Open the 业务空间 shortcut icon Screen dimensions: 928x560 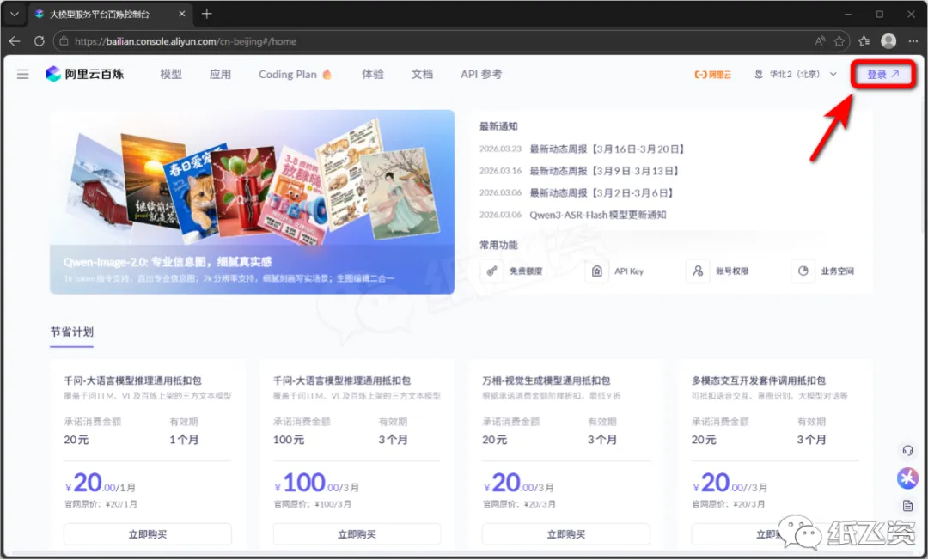pyautogui.click(x=803, y=271)
